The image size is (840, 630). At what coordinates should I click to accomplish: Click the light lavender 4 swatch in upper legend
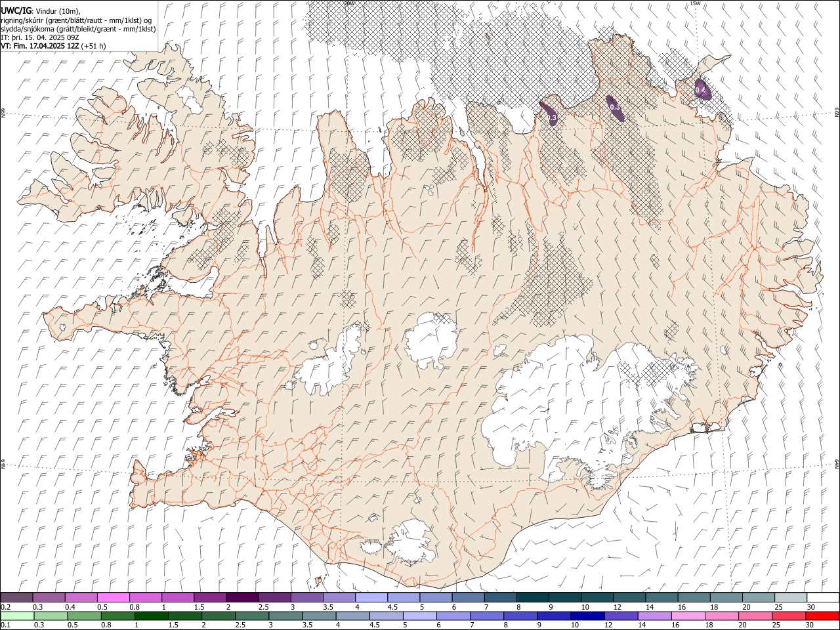click(371, 598)
